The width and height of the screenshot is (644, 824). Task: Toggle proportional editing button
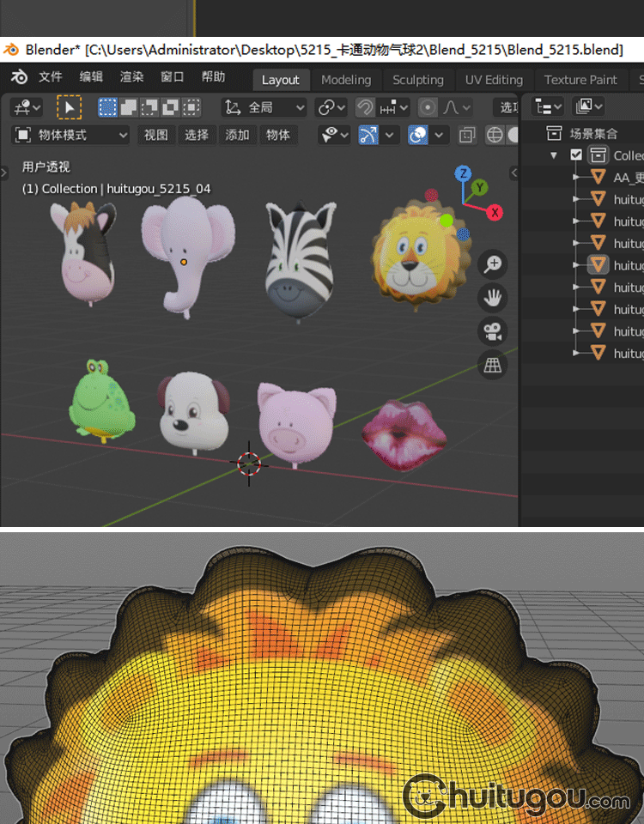pyautogui.click(x=427, y=107)
